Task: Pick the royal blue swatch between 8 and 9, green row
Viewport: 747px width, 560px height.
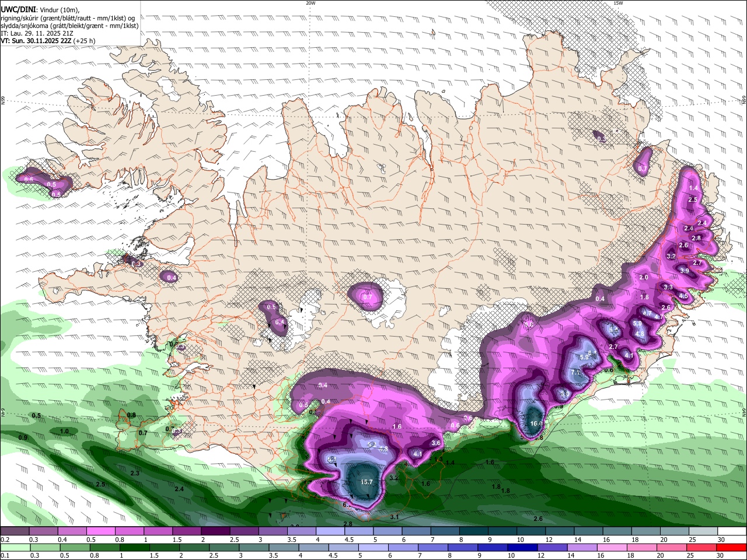Action: [463, 548]
